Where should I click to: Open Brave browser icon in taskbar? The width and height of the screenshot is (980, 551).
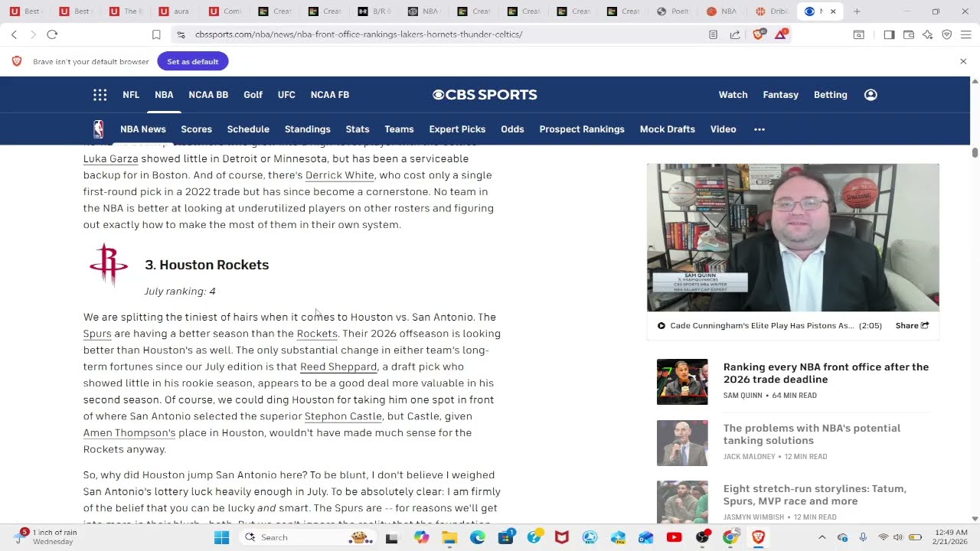coord(758,537)
